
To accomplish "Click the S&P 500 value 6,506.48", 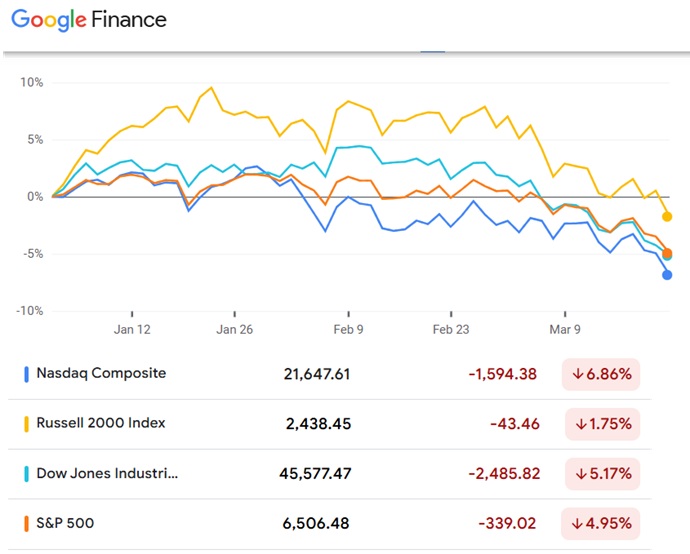I will tap(316, 524).
